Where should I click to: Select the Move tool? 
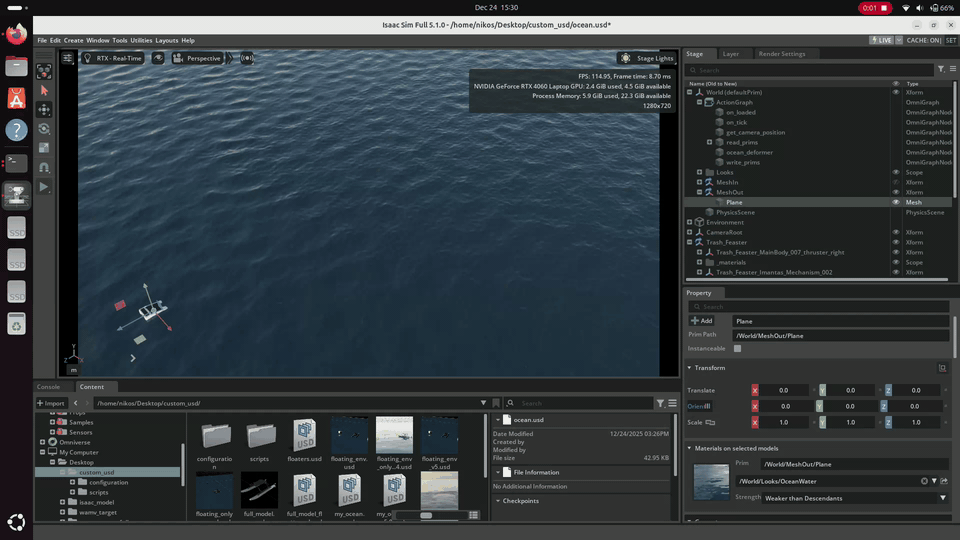click(44, 110)
